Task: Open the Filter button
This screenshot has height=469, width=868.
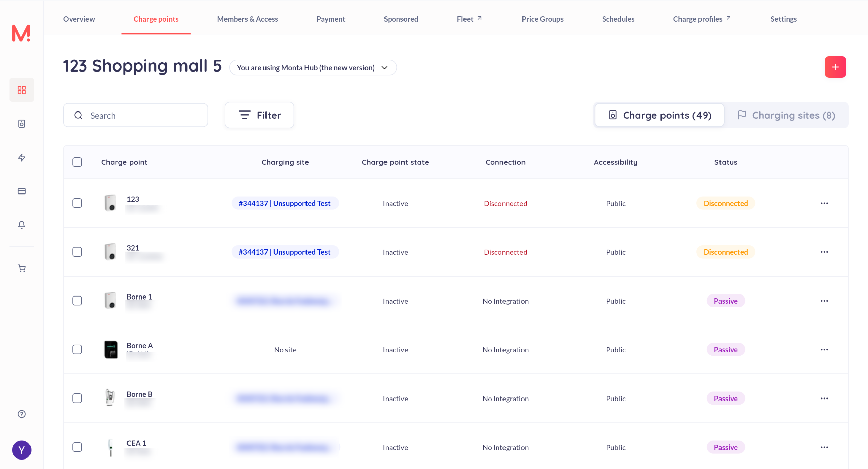Action: coord(259,115)
